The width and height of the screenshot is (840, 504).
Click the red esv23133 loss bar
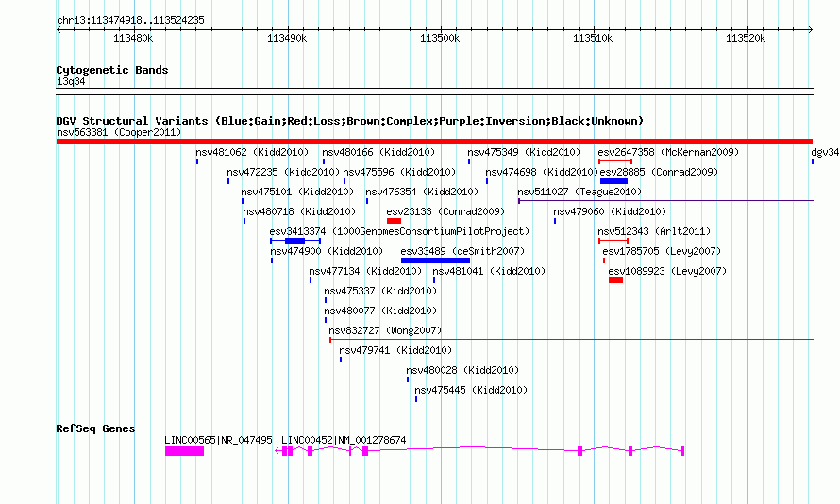pyautogui.click(x=394, y=221)
